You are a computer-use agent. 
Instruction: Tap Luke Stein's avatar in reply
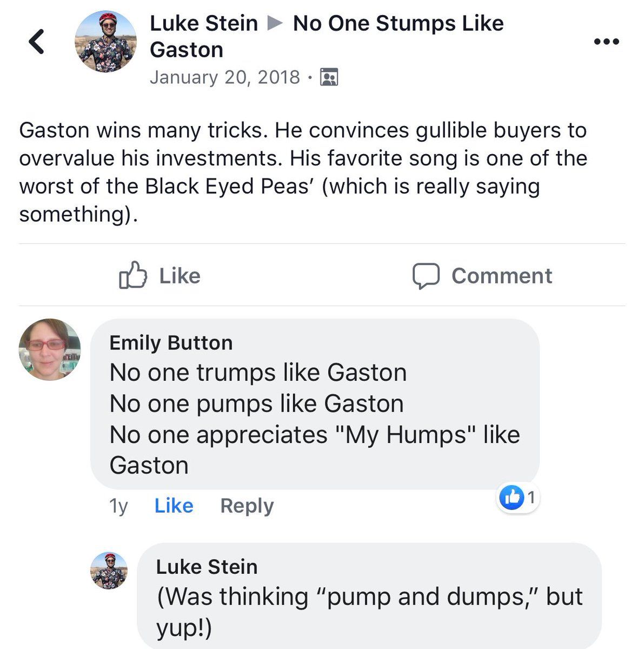tap(109, 571)
